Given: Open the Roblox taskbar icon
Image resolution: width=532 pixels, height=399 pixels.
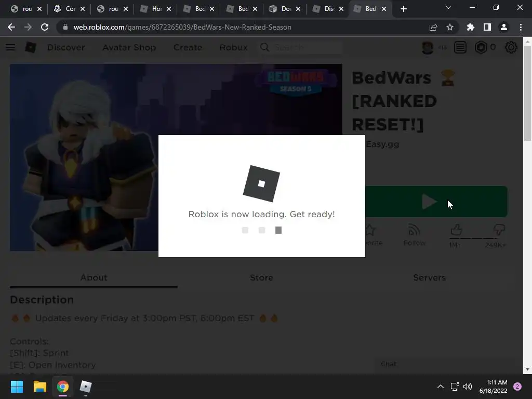Looking at the screenshot, I should coord(86,387).
